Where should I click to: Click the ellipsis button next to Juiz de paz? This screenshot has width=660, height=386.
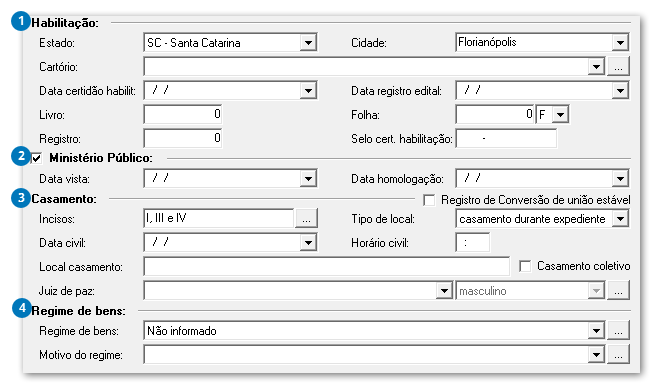pos(618,291)
